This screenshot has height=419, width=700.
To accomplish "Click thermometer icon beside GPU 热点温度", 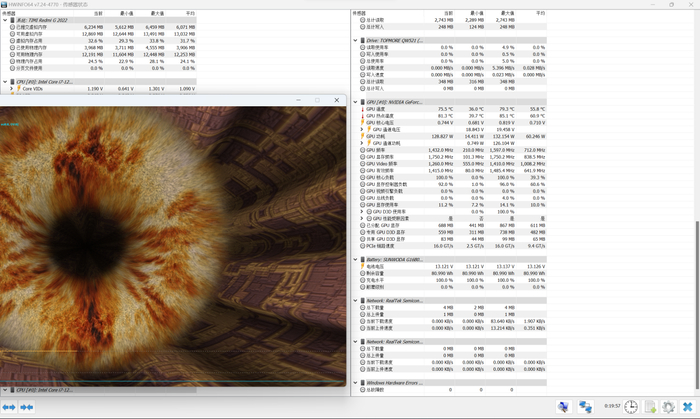I will [362, 116].
